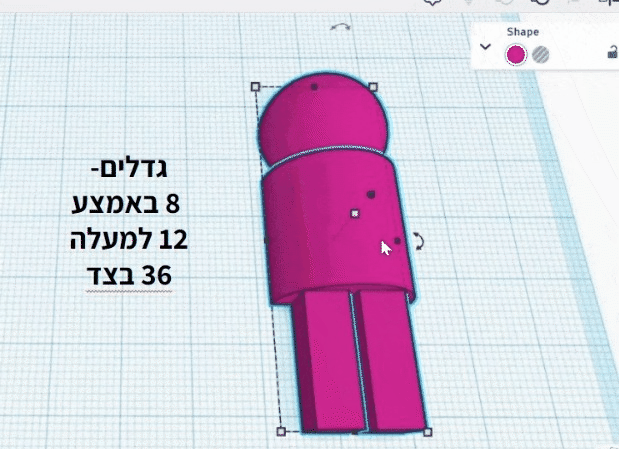Select bottom-right white corner handle by the legs
The image size is (619, 449).
(428, 432)
